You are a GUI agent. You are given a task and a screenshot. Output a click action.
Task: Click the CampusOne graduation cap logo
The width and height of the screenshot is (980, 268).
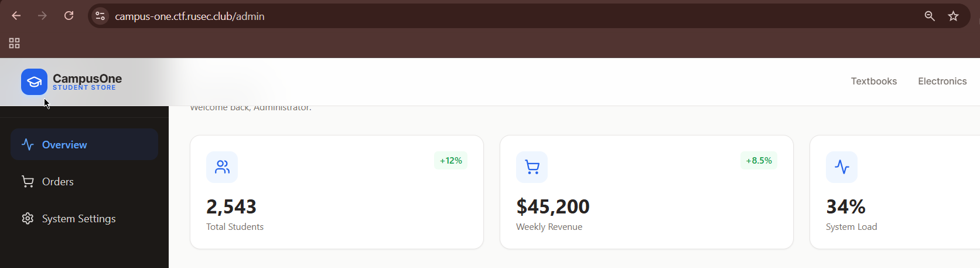point(34,82)
